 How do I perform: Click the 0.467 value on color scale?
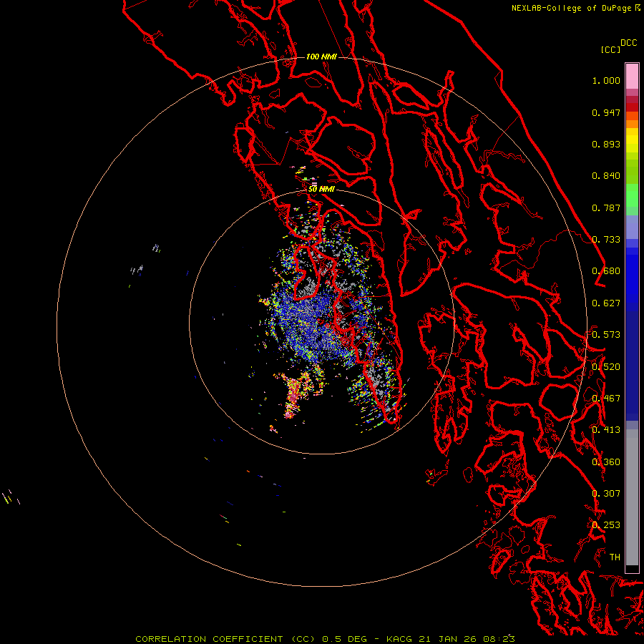(606, 399)
